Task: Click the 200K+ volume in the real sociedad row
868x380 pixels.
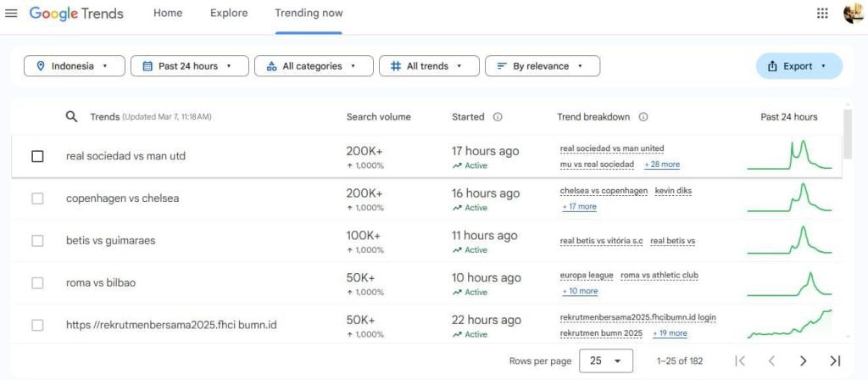Action: [364, 151]
